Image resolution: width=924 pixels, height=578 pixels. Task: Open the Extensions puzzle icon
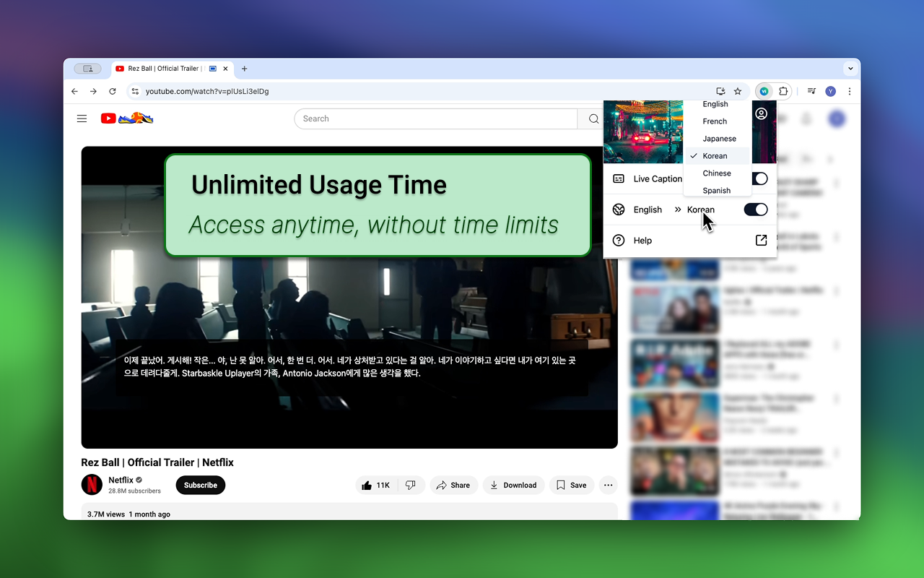(783, 92)
